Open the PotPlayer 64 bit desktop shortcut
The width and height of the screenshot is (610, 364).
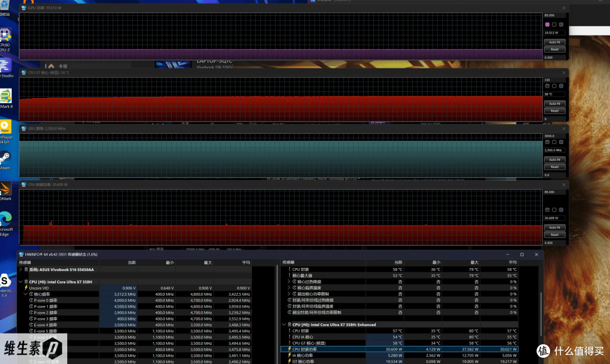click(6, 132)
